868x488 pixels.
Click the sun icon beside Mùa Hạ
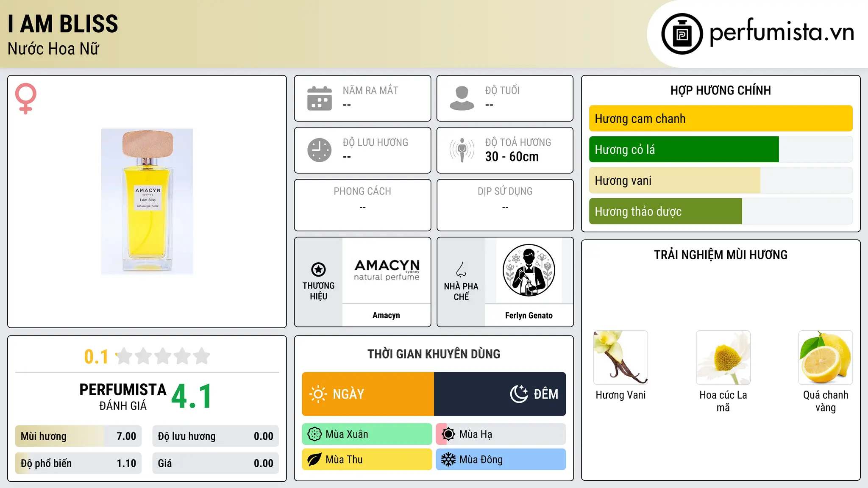[x=448, y=434]
